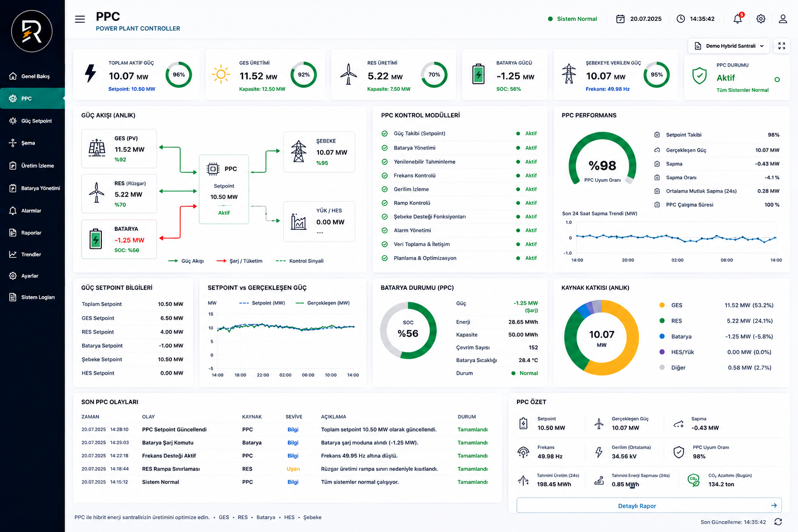Image resolution: width=798 pixels, height=532 pixels.
Task: Toggle Alarm Yönetimi module check
Action: (384, 231)
